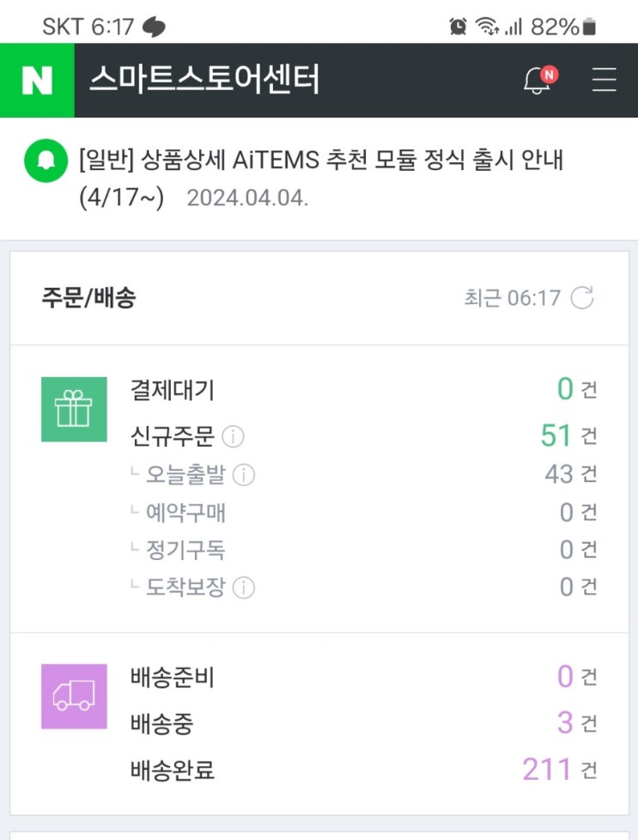Open the hamburger menu
Screen dimensions: 638x840
point(605,81)
